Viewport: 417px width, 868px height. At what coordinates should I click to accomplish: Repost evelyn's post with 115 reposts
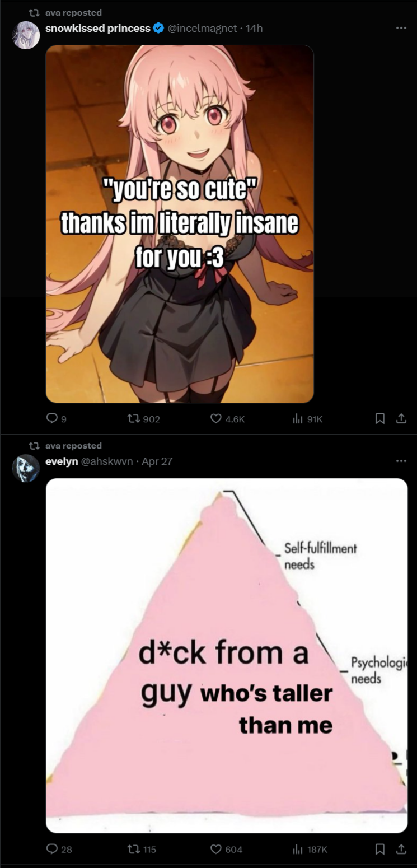(143, 850)
